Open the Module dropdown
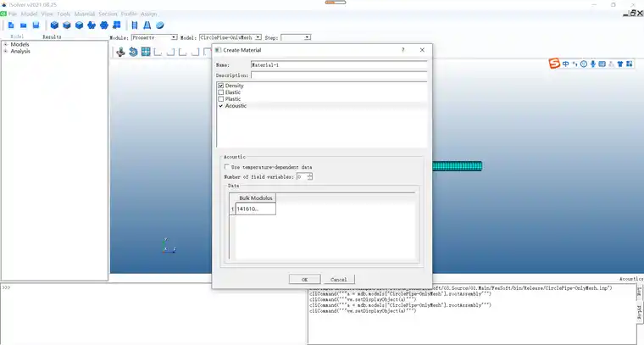 [174, 37]
